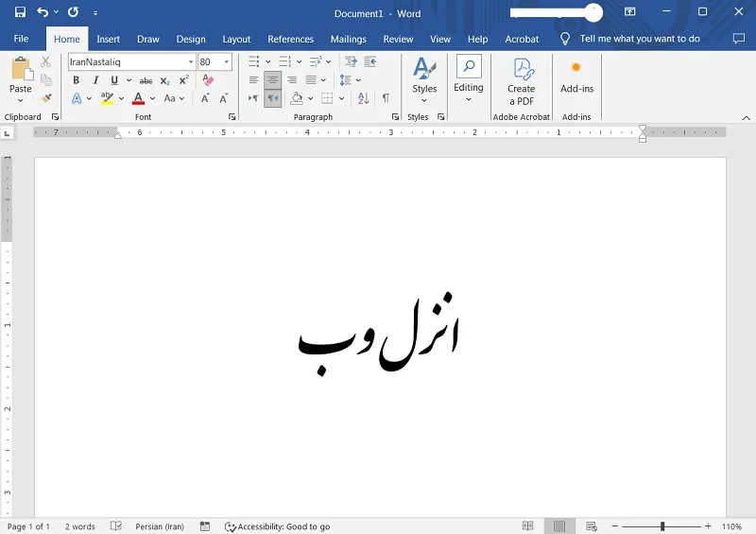This screenshot has width=756, height=534.
Task: Cut selection with scissors icon
Action: pos(45,61)
